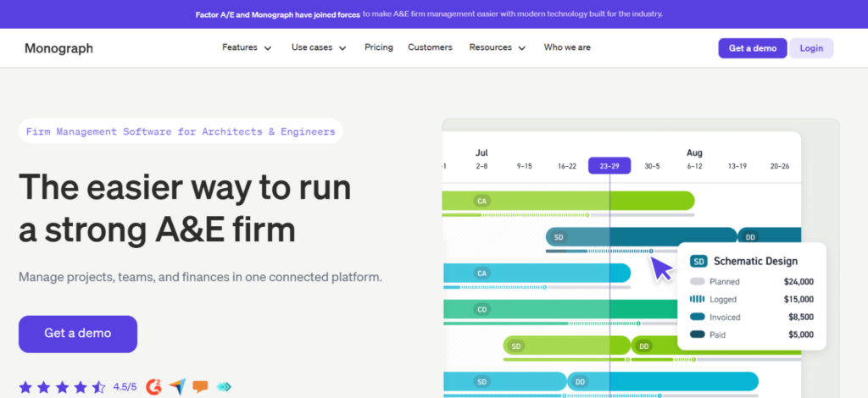Click the Firm Management Software tag pill
The image size is (868, 398).
[x=181, y=131]
